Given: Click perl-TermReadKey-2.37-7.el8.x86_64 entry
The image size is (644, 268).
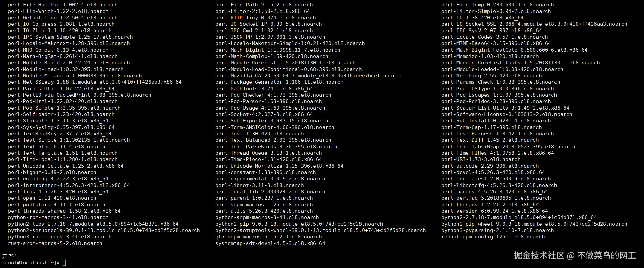Looking at the screenshot, I should 60,134.
